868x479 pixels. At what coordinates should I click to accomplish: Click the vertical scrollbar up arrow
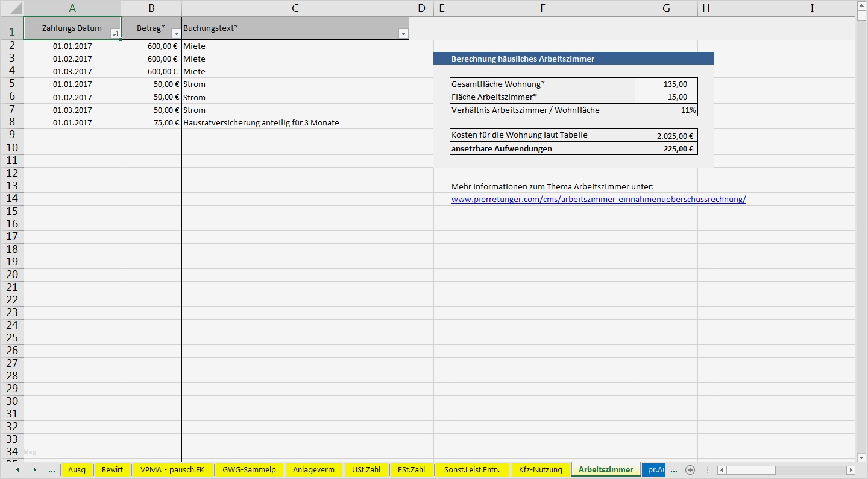pos(862,6)
